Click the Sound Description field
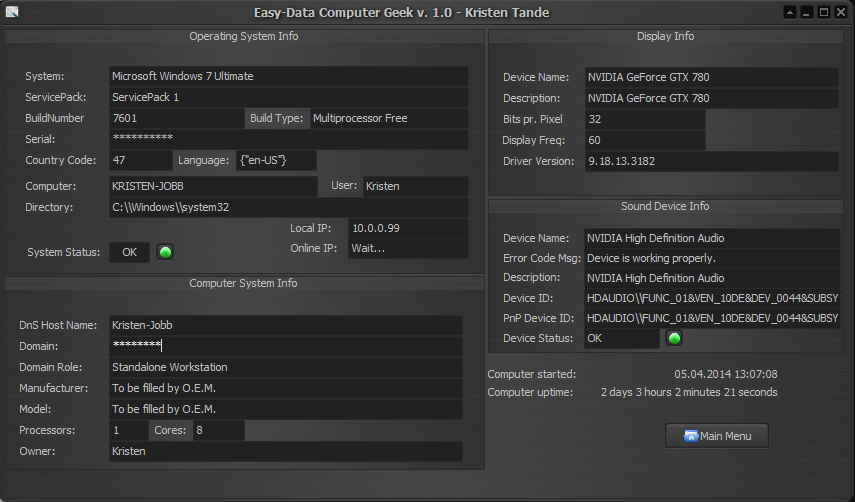The image size is (855, 502). pos(712,279)
